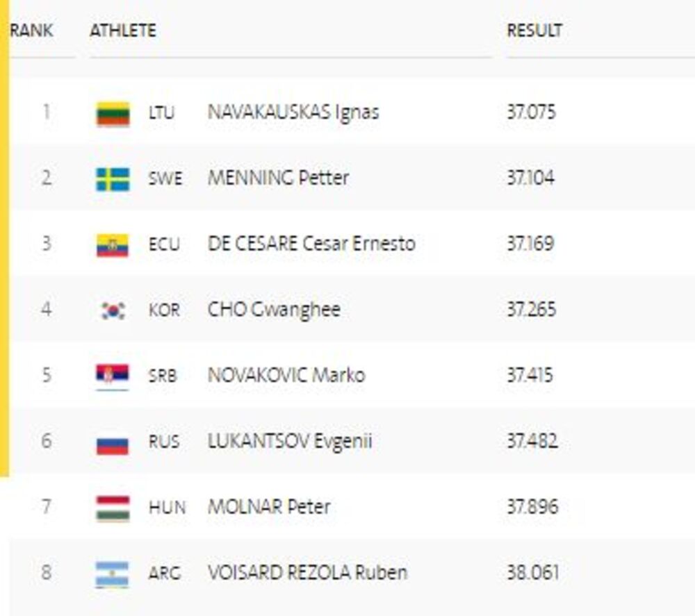Screen dimensions: 695x616
Task: Click the Argentina flag icon
Action: (x=113, y=574)
